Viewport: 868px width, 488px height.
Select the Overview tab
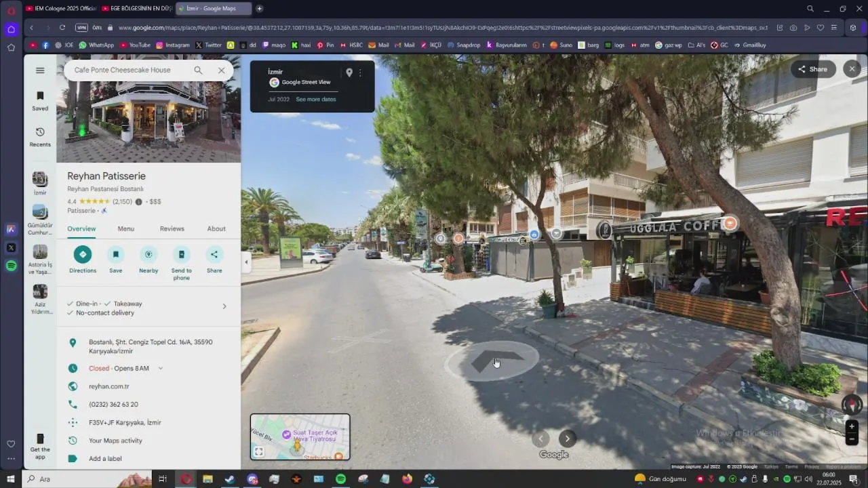[81, 229]
